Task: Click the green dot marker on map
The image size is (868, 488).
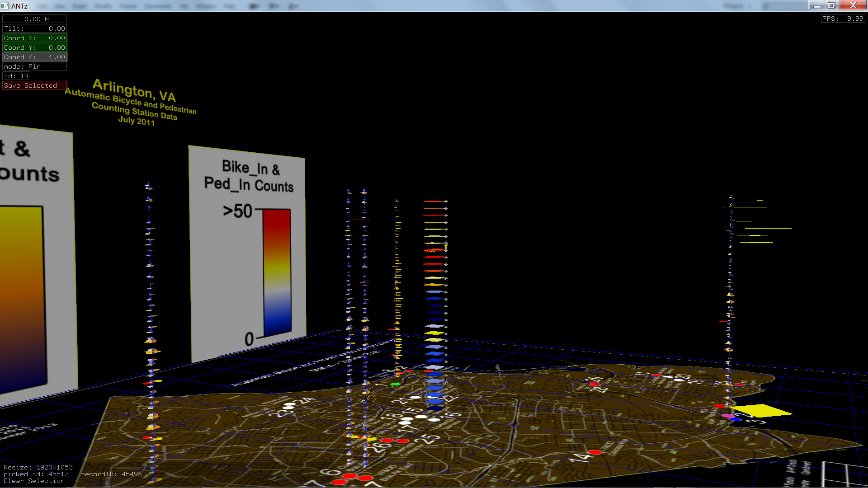Action: point(396,384)
